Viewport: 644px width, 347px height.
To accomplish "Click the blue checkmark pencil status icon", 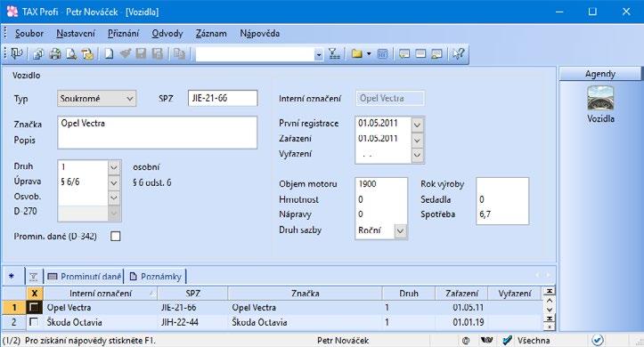I will pos(508,340).
